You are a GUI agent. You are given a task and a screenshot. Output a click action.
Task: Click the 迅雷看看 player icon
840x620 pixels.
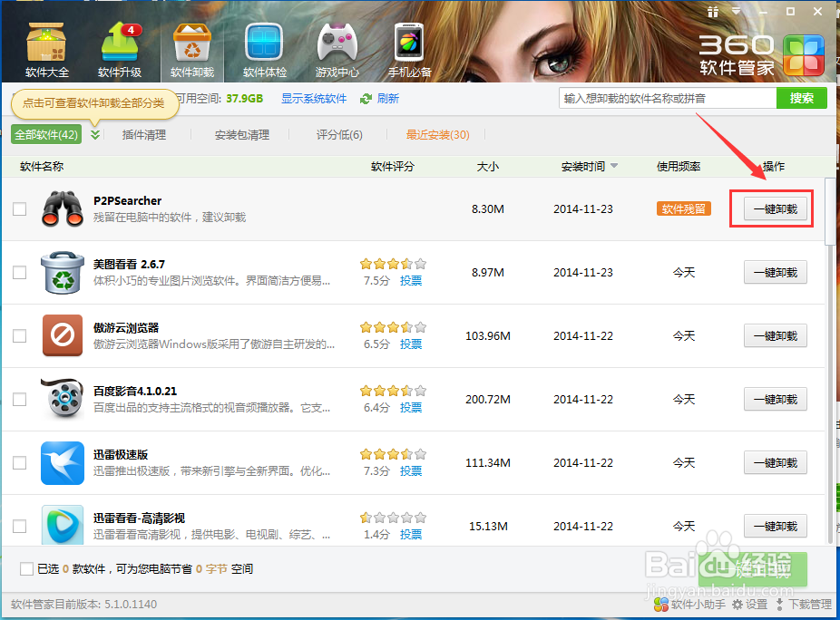[63, 525]
